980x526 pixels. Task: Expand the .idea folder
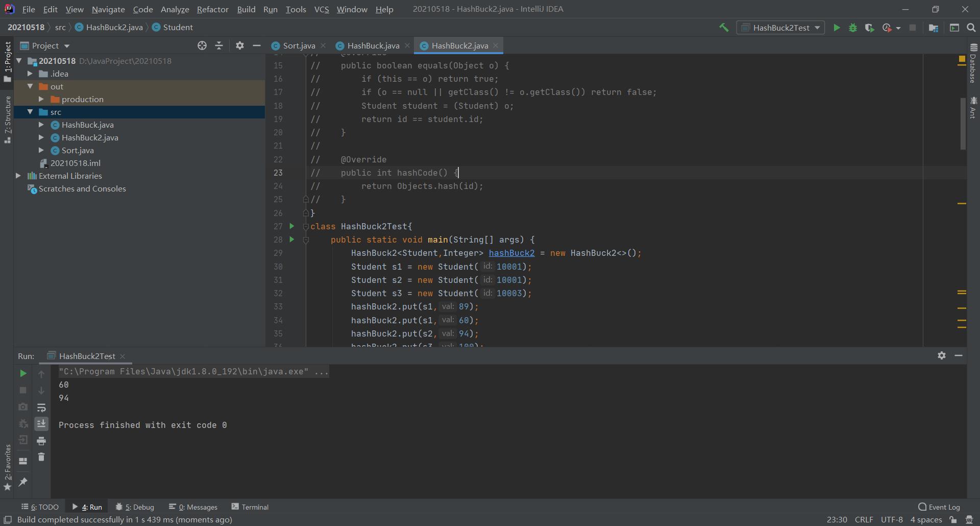(x=30, y=74)
